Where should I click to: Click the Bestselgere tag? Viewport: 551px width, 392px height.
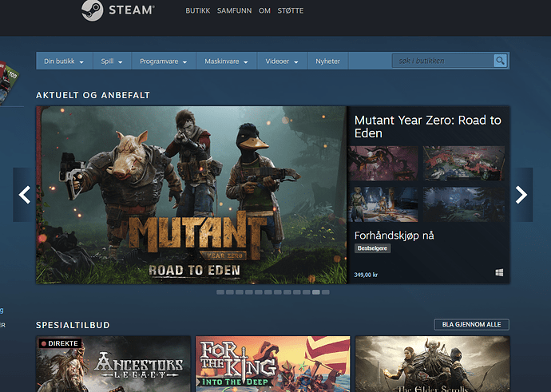pyautogui.click(x=372, y=248)
